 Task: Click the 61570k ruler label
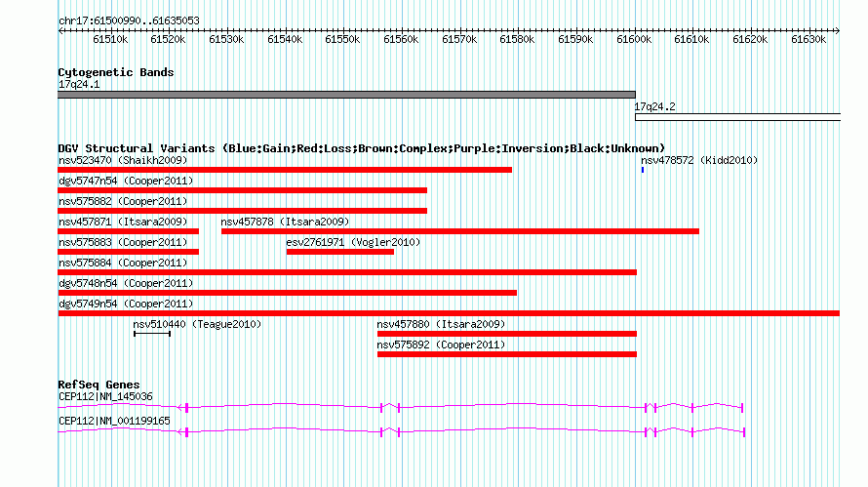tap(459, 39)
